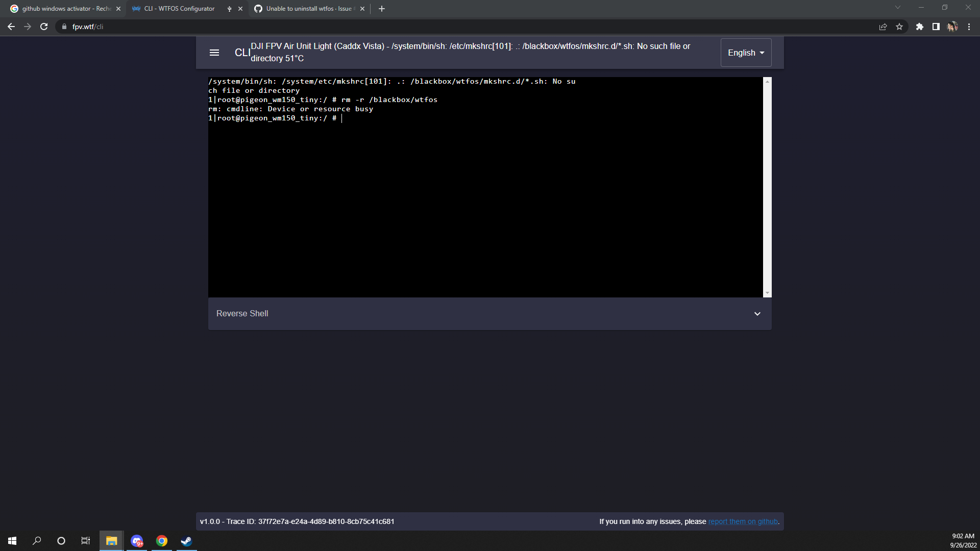
Task: Click the report them on github link
Action: 743,521
